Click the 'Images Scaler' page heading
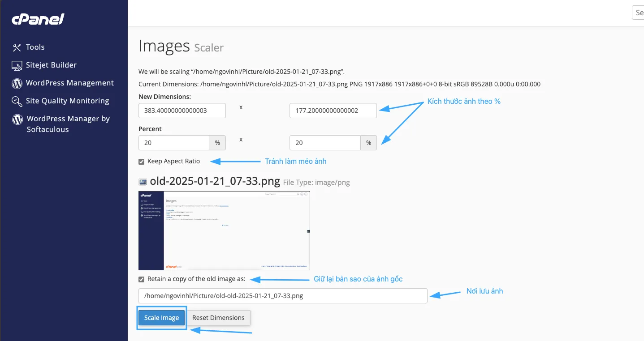The image size is (644, 341). point(181,46)
